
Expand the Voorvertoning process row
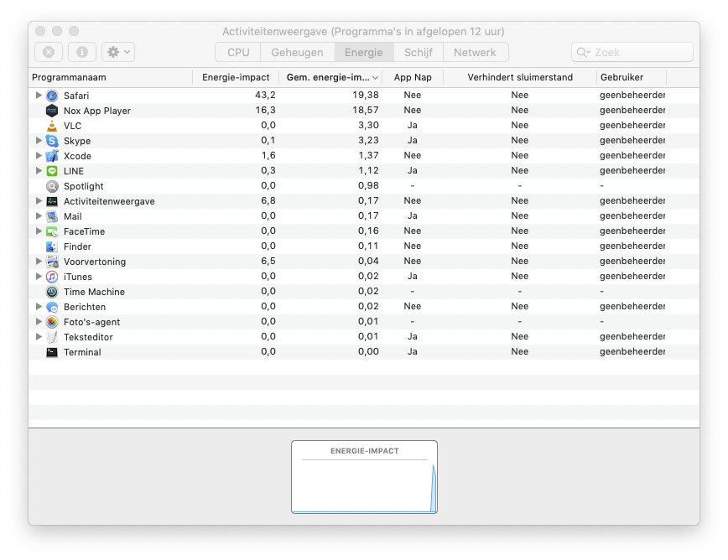[x=39, y=261]
